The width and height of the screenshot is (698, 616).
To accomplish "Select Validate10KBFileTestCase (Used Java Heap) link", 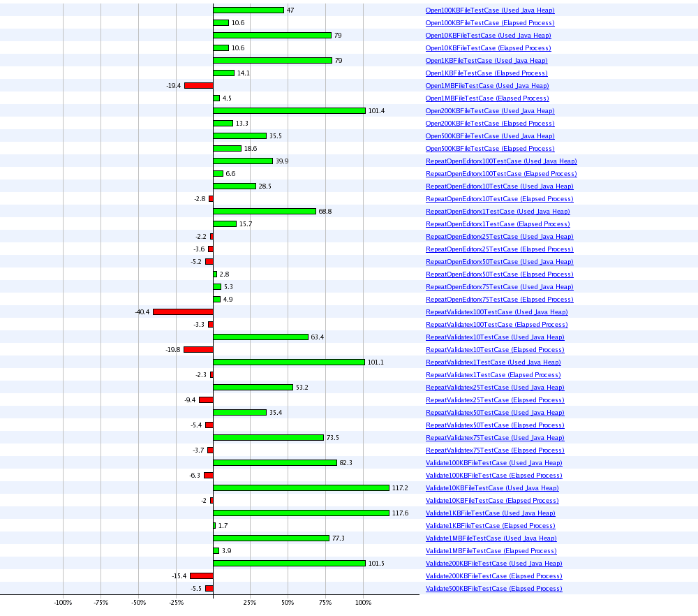I will click(492, 488).
